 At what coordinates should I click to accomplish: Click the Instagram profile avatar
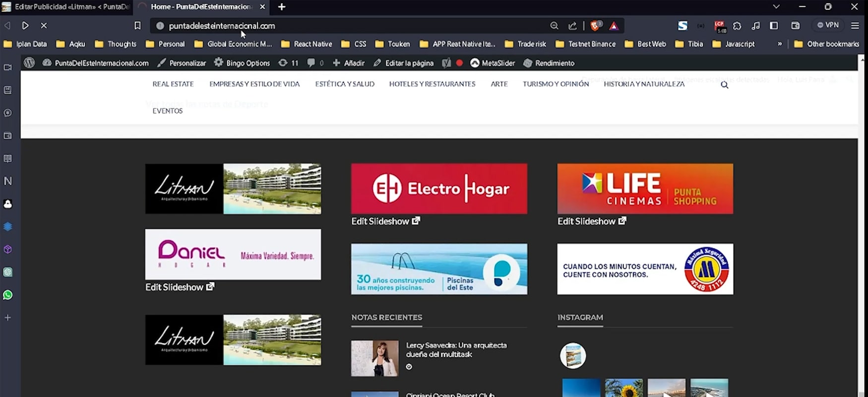573,356
